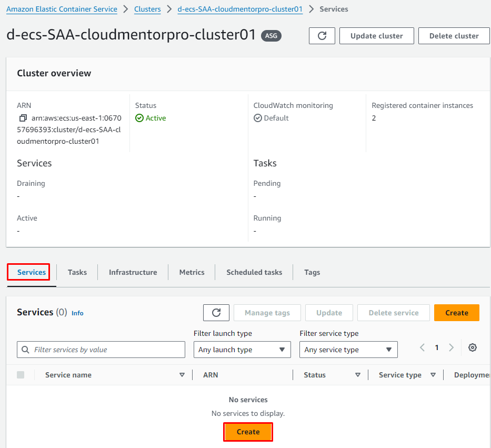The height and width of the screenshot is (448, 491).
Task: Refresh the Services list
Action: tap(216, 313)
